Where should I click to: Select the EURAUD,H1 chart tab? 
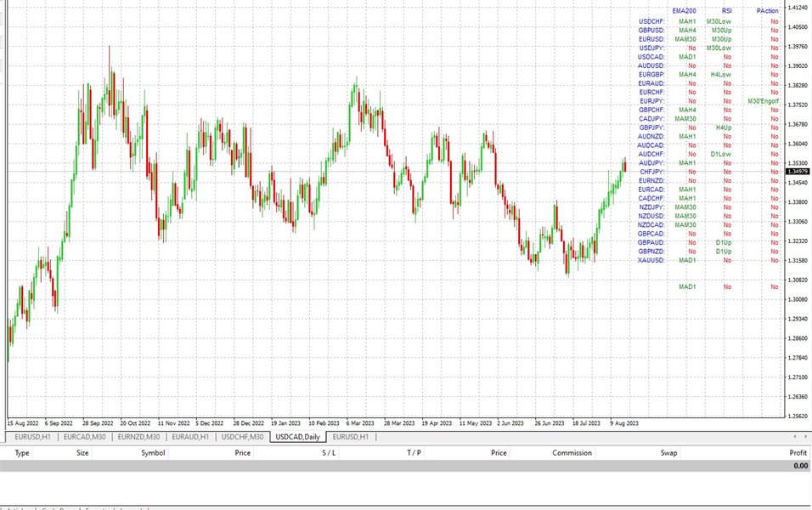190,436
